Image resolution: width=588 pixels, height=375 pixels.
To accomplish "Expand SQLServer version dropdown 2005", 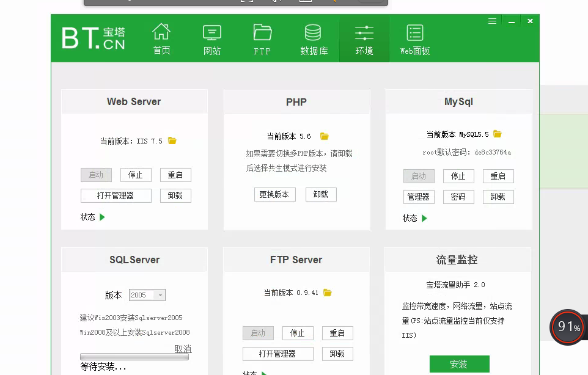I will pyautogui.click(x=147, y=295).
